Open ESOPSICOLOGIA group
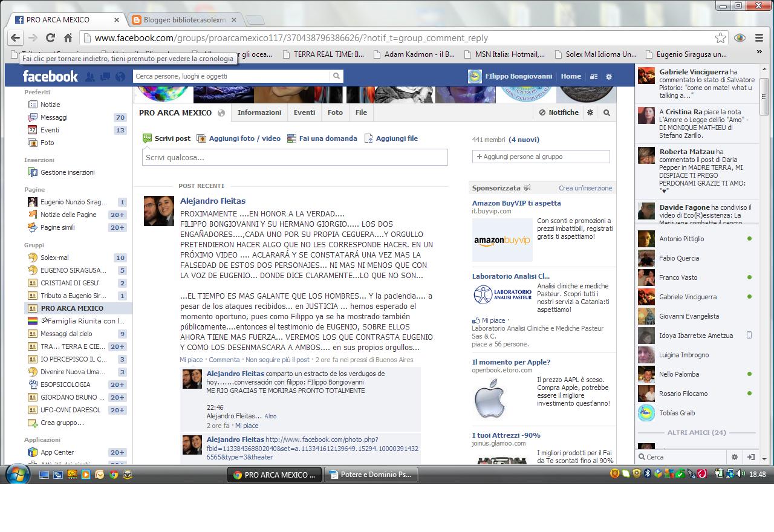This screenshot has width=774, height=532. pyautogui.click(x=65, y=384)
